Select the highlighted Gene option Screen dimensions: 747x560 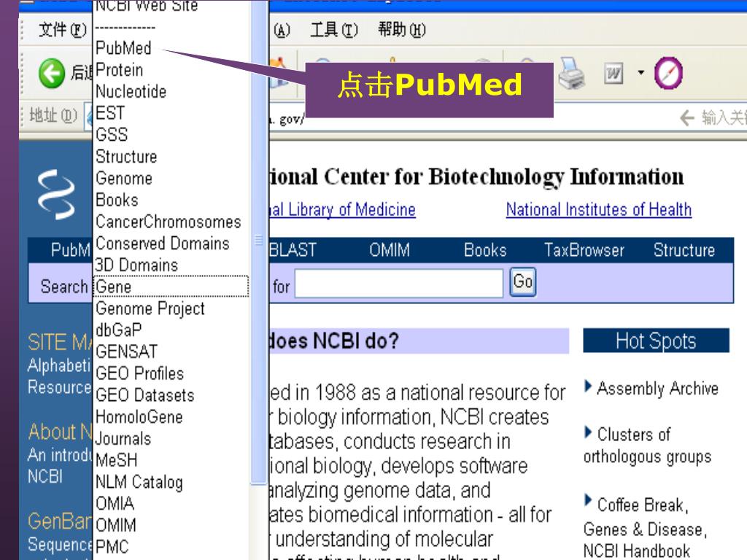171,287
